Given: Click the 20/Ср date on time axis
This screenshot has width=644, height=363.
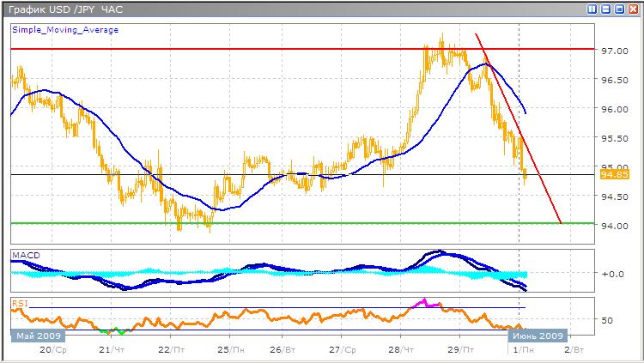Looking at the screenshot, I should pyautogui.click(x=53, y=350).
